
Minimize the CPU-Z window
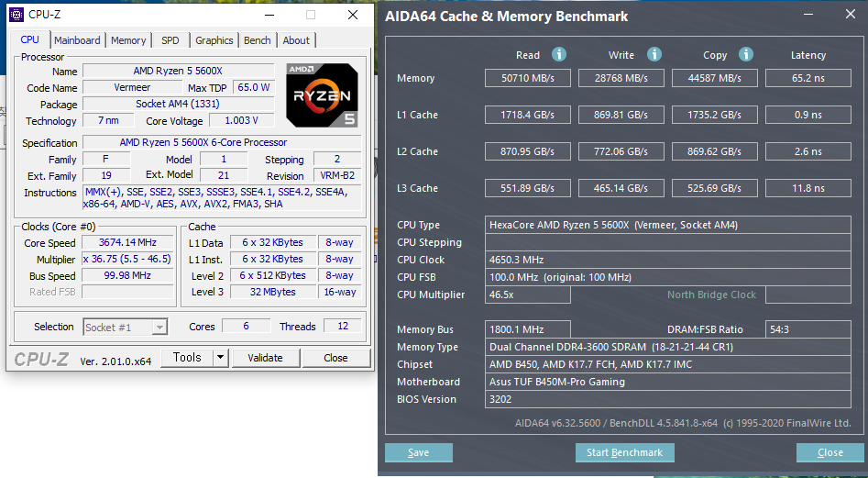coord(269,15)
